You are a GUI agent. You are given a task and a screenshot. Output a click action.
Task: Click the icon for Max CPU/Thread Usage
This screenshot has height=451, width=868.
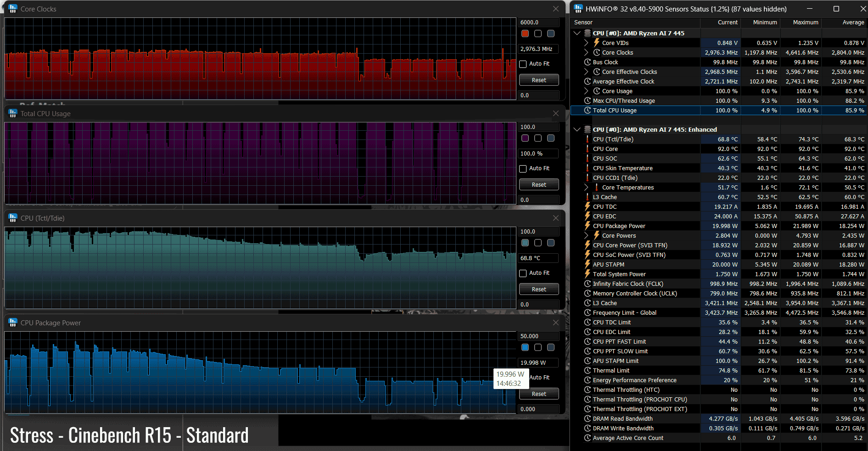[587, 100]
